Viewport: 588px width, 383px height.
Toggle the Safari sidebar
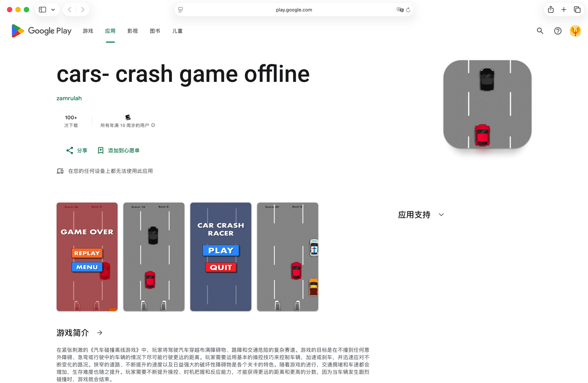[x=43, y=10]
